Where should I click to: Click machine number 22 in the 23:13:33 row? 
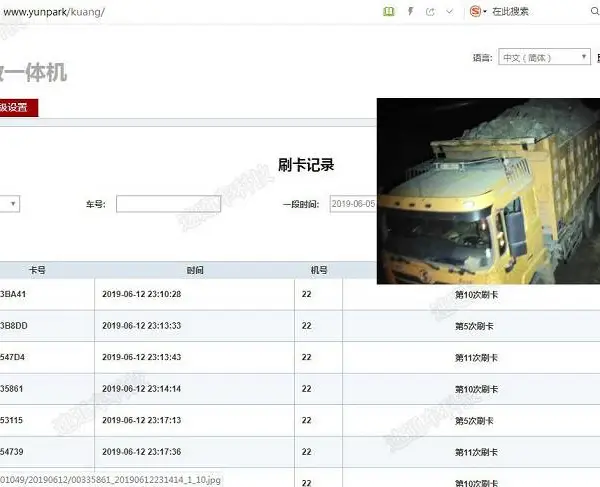click(307, 326)
